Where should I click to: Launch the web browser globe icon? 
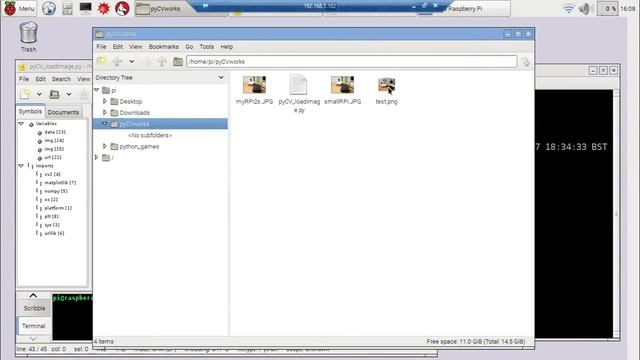point(49,8)
